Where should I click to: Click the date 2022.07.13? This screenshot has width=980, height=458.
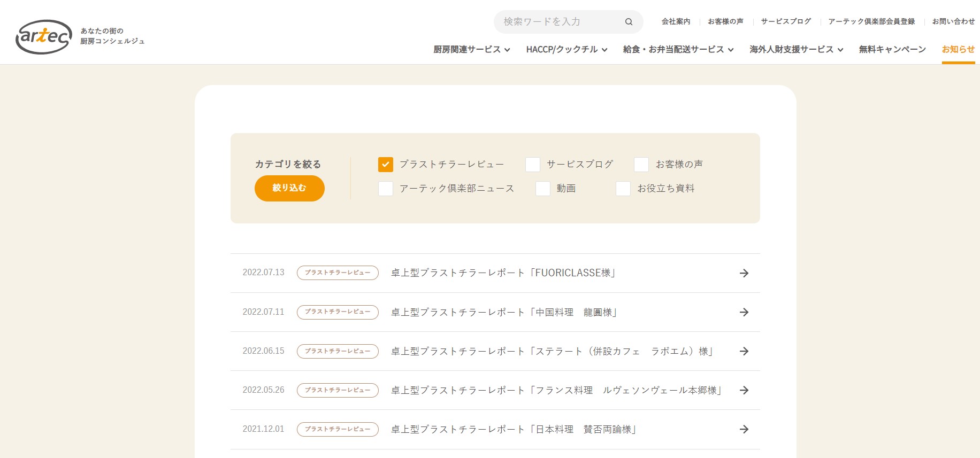(x=263, y=273)
